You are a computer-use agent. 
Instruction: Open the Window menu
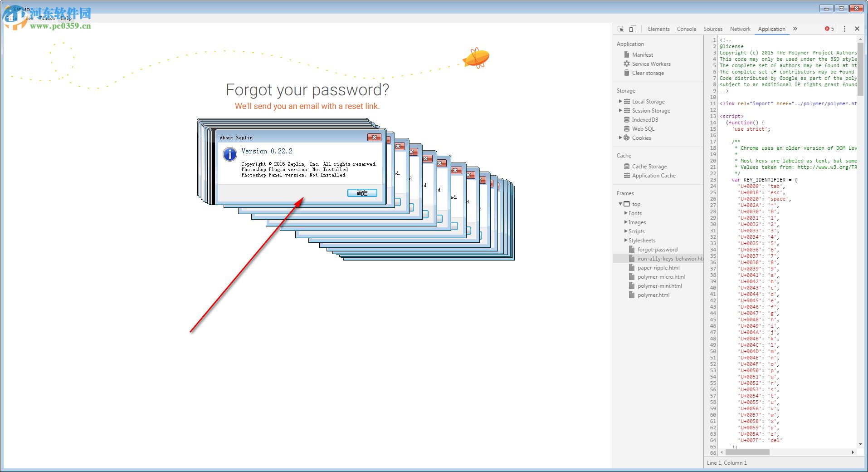coord(47,18)
